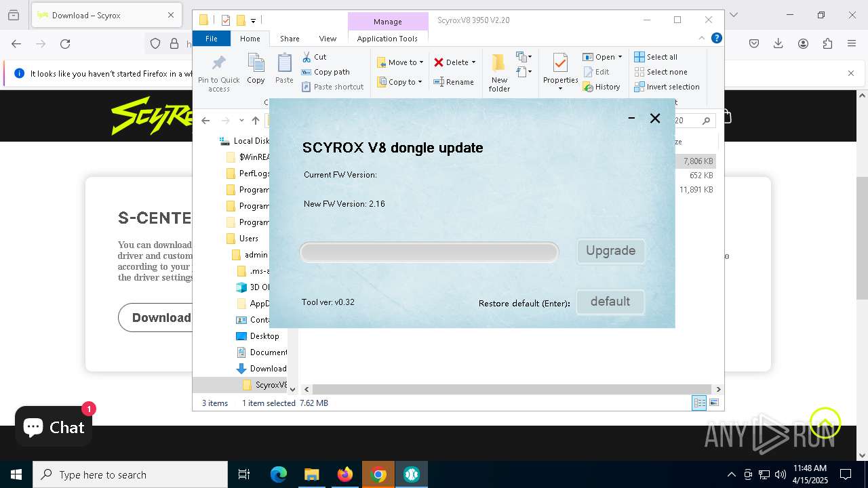Open the Shopify Chat widget
868x488 pixels.
54,427
